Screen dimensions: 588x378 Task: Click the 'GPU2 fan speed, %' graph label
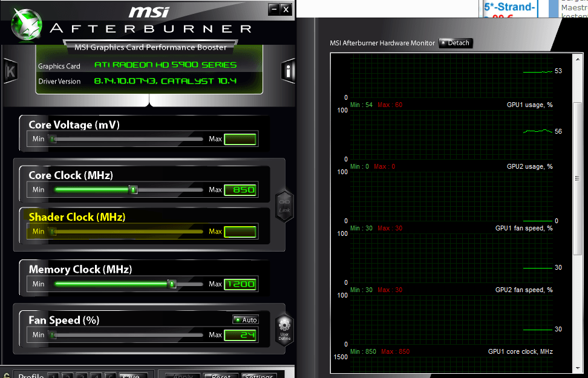click(524, 290)
